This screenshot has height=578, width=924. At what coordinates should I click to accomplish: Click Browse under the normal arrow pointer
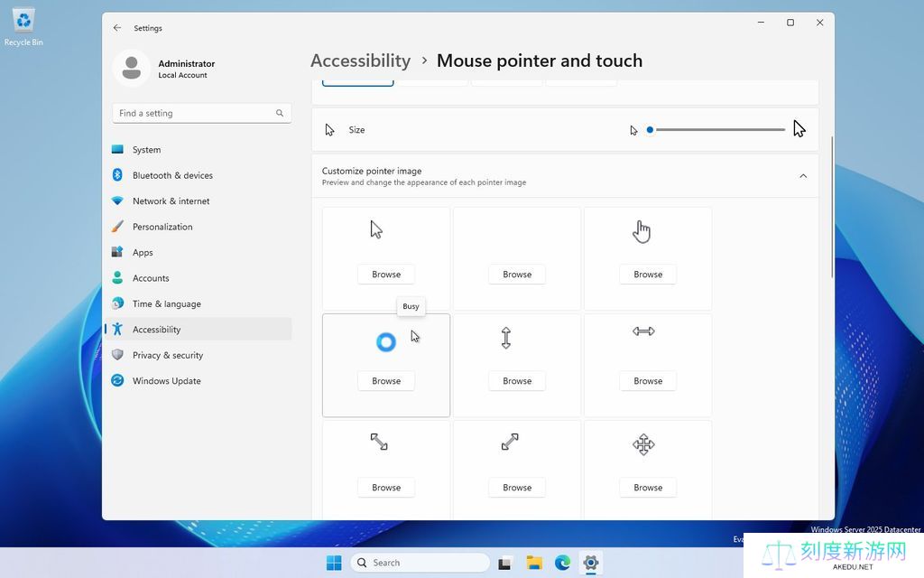[x=386, y=275]
